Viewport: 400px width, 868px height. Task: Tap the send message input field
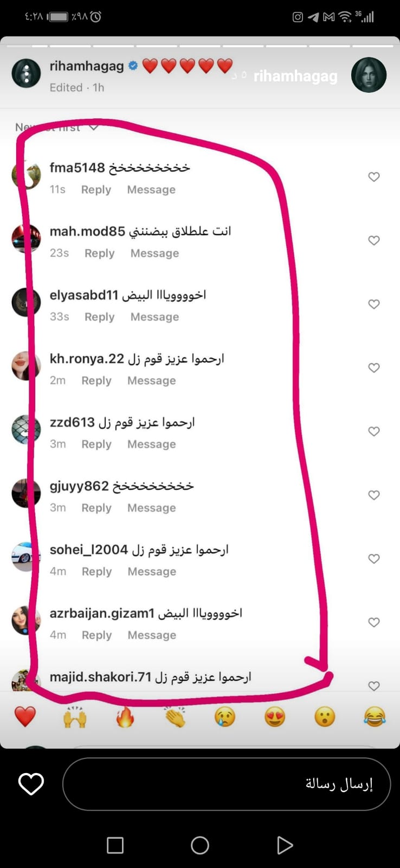click(x=227, y=784)
